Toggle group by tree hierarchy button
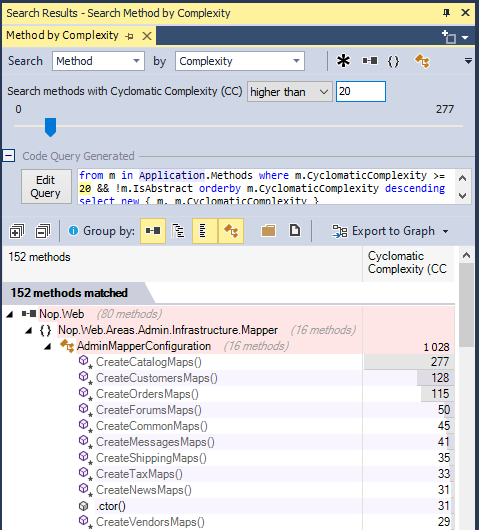This screenshot has width=479, height=530. [x=178, y=231]
